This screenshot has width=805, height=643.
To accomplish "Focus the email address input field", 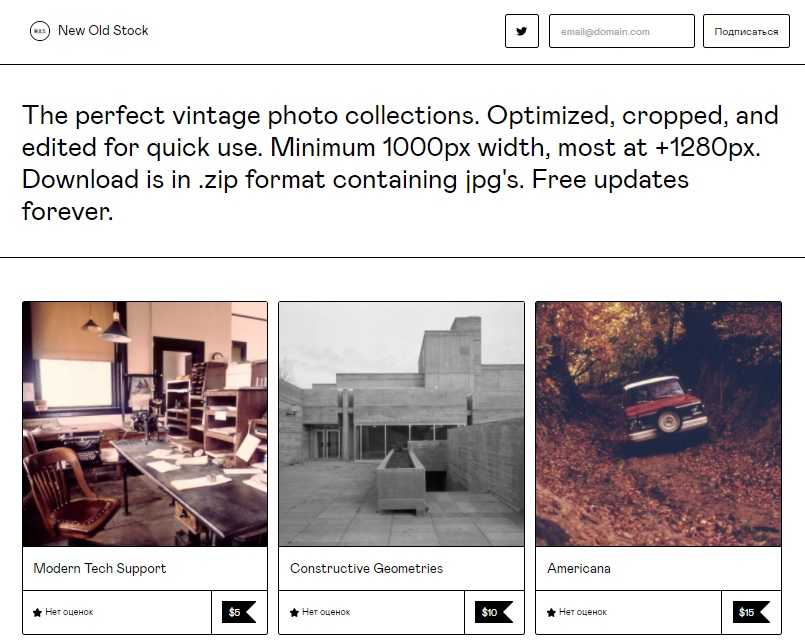I will (x=621, y=31).
